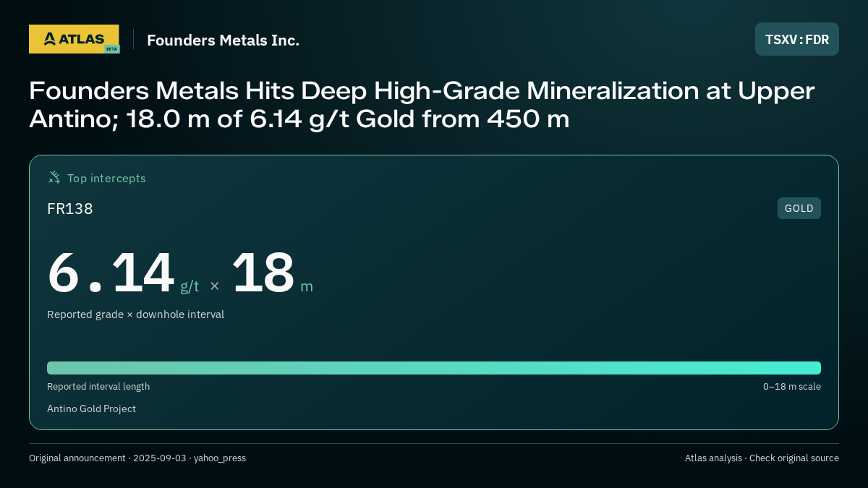Click the Atlas logo badge
This screenshot has width=868, height=488.
[74, 39]
